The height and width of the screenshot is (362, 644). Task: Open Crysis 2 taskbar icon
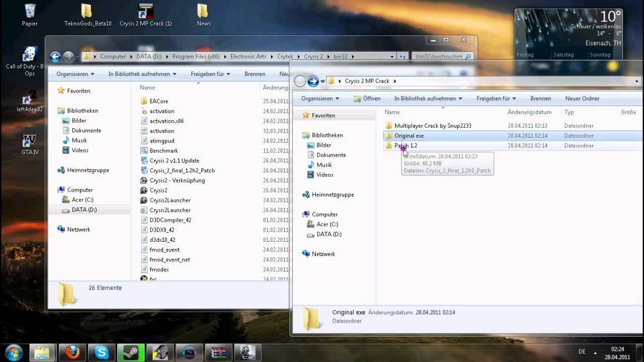248,352
